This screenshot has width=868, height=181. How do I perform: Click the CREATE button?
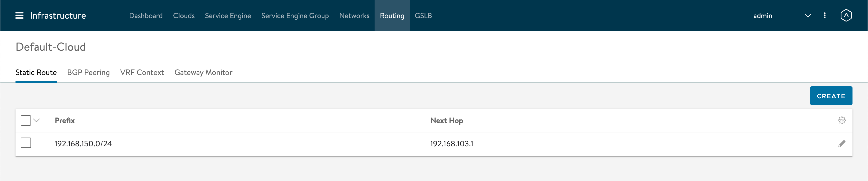[831, 96]
